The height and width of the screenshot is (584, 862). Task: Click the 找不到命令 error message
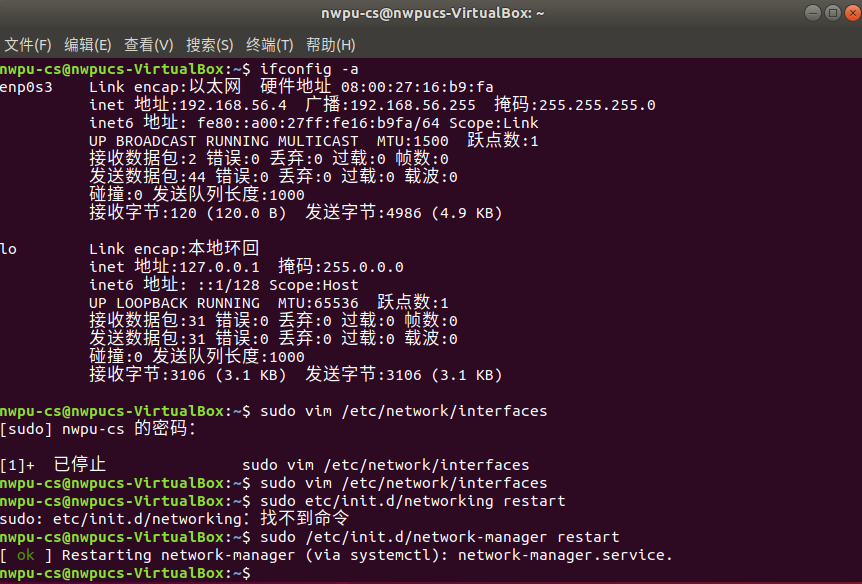pyautogui.click(x=305, y=518)
